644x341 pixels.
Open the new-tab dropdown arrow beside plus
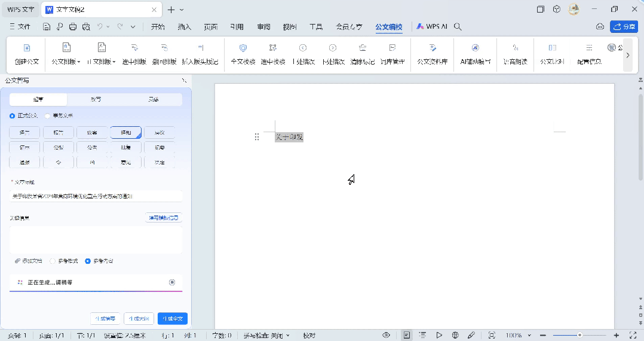click(182, 10)
